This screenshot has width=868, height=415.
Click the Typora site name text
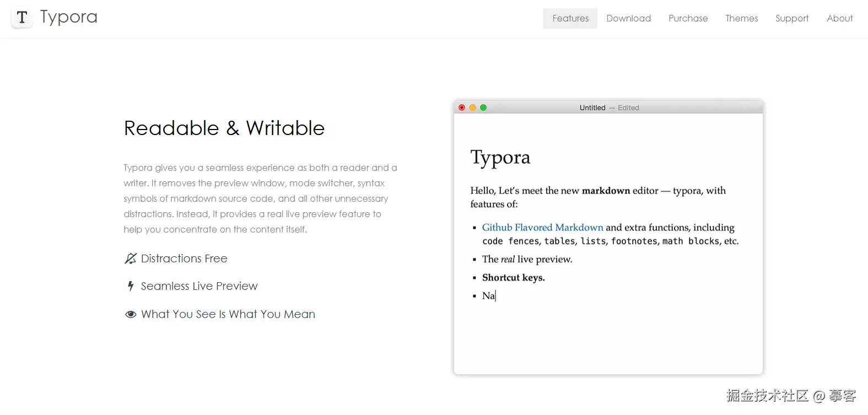(x=69, y=18)
